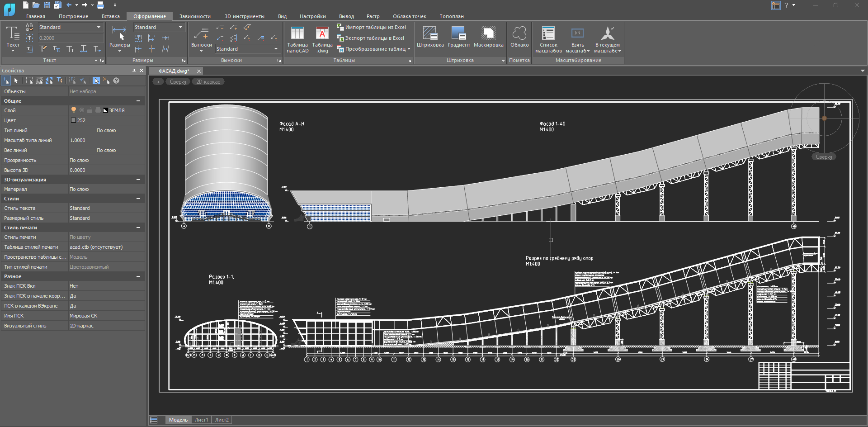Expand the Преобразование таблиц dropdown

[x=409, y=49]
